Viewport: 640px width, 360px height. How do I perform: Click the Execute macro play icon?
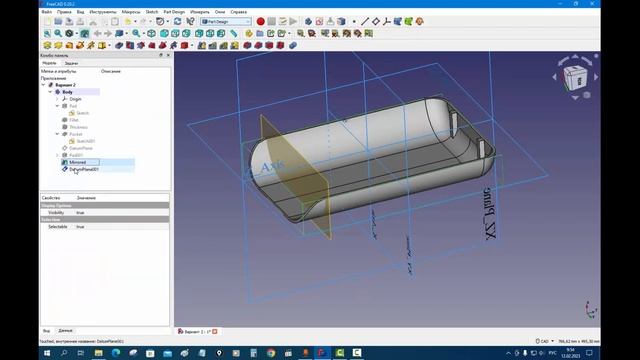(293, 22)
